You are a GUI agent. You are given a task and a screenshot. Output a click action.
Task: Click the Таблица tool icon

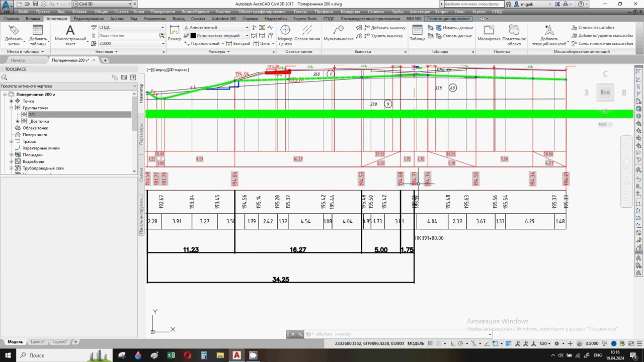click(417, 30)
